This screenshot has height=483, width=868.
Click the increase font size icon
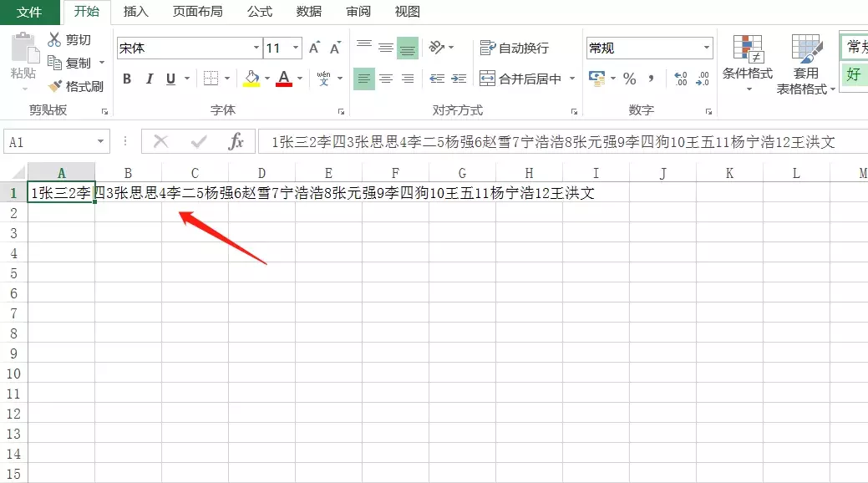pyautogui.click(x=315, y=48)
